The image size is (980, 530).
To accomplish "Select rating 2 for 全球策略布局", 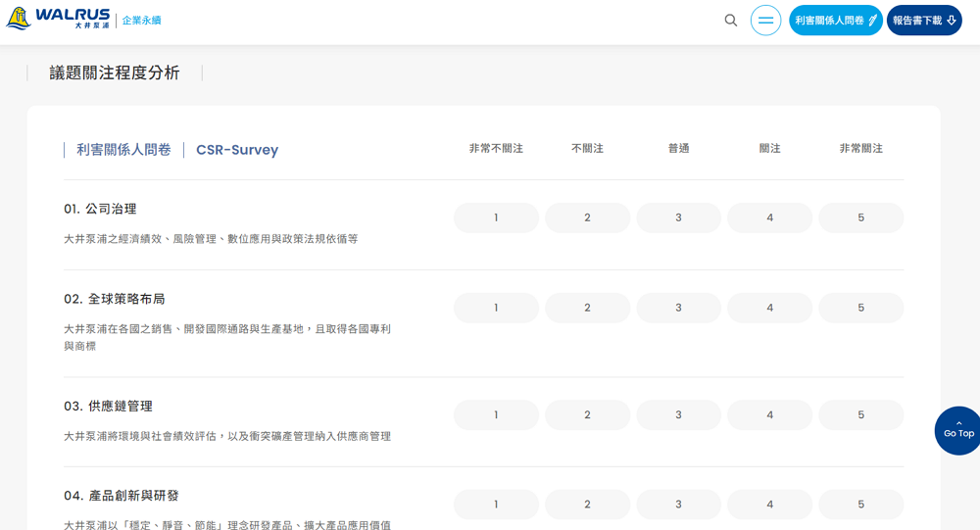I will pyautogui.click(x=587, y=308).
